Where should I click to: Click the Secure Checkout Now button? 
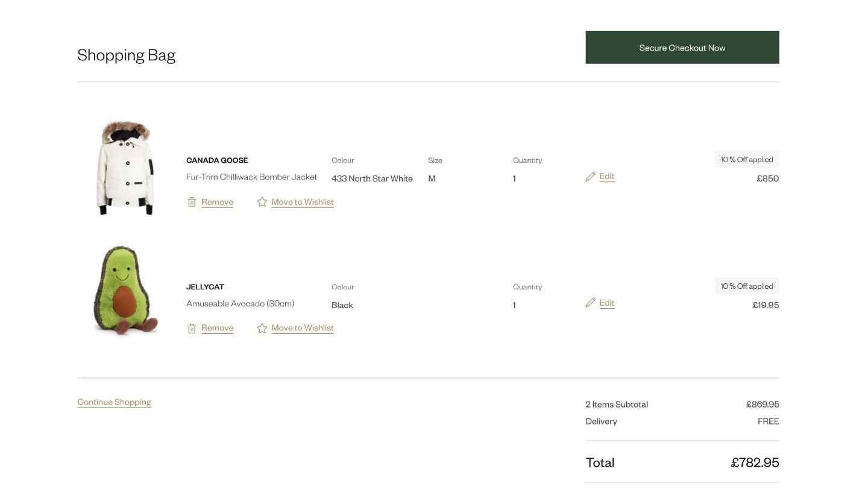(682, 47)
